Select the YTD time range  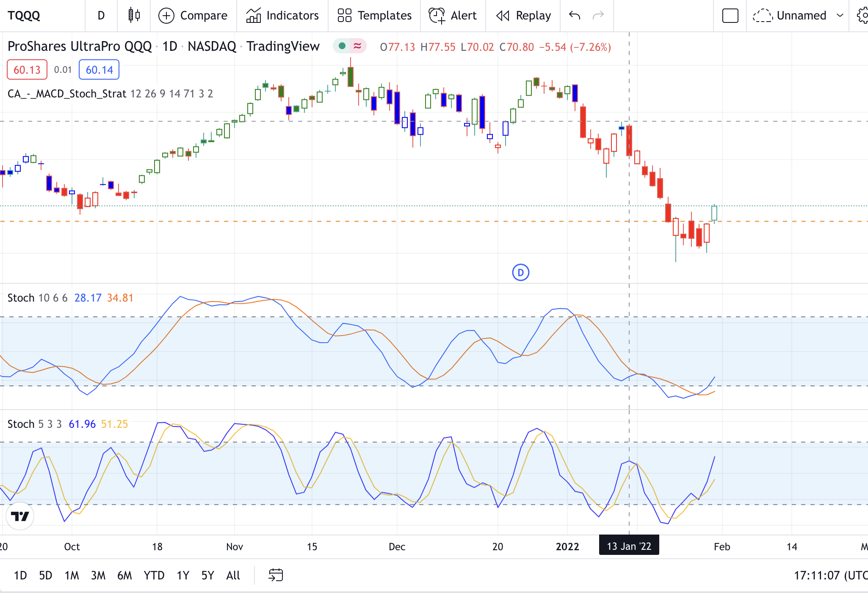154,575
